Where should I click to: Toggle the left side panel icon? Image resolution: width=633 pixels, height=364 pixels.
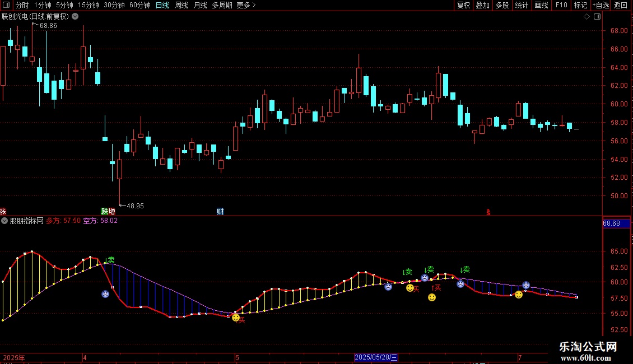click(x=6, y=5)
